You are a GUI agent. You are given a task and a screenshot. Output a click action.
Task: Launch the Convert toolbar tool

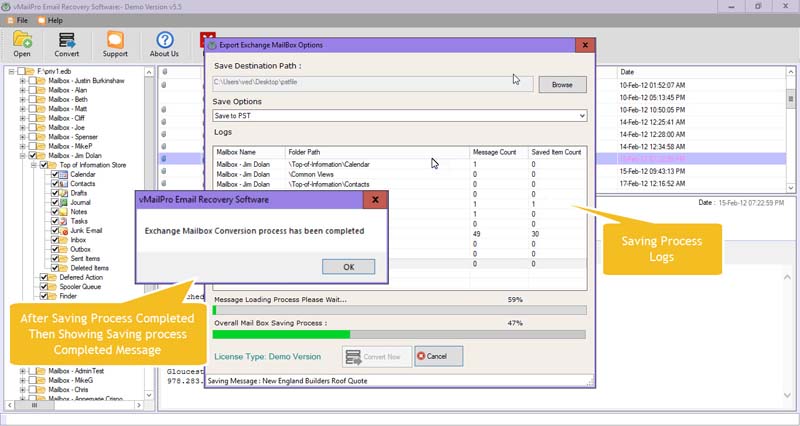pos(66,40)
